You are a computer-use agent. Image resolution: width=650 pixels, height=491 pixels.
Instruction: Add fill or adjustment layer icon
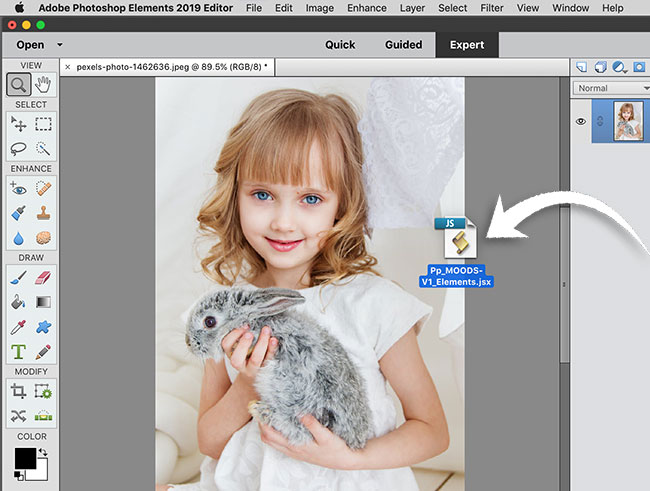tap(620, 67)
